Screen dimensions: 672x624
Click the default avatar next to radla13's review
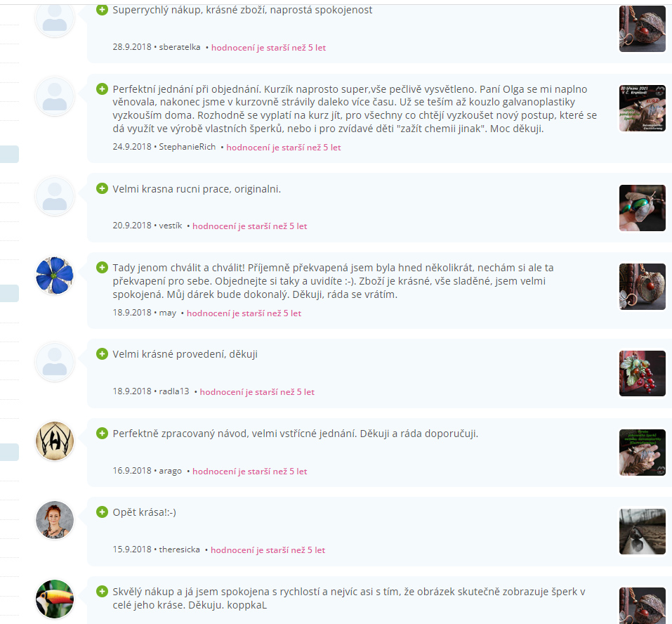coord(55,362)
